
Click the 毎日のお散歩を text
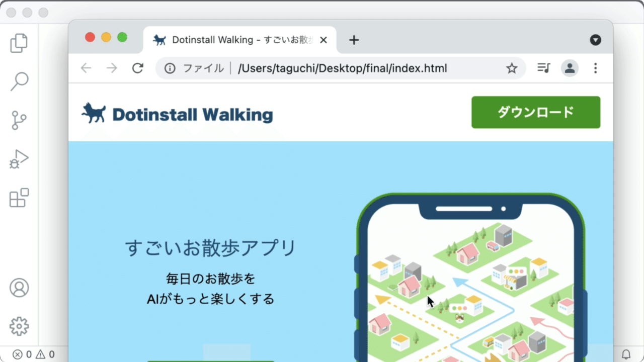[x=211, y=279]
